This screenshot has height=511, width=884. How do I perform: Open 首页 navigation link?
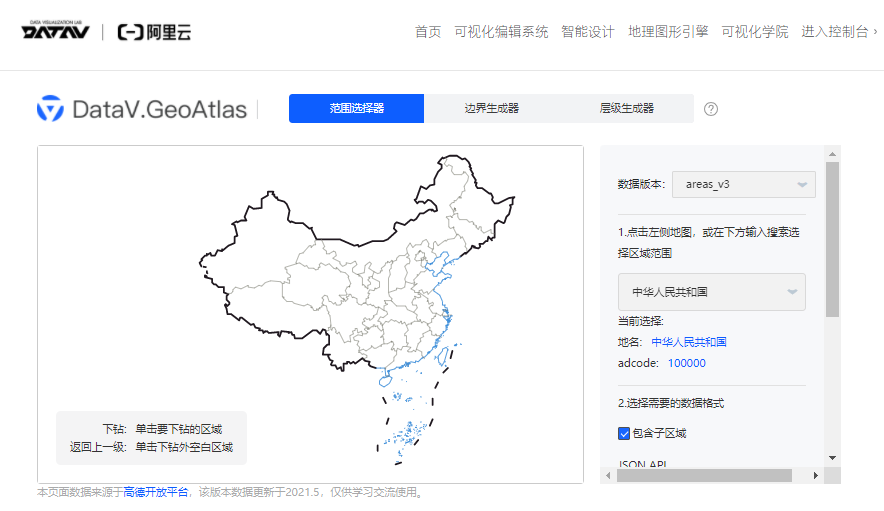click(x=428, y=32)
